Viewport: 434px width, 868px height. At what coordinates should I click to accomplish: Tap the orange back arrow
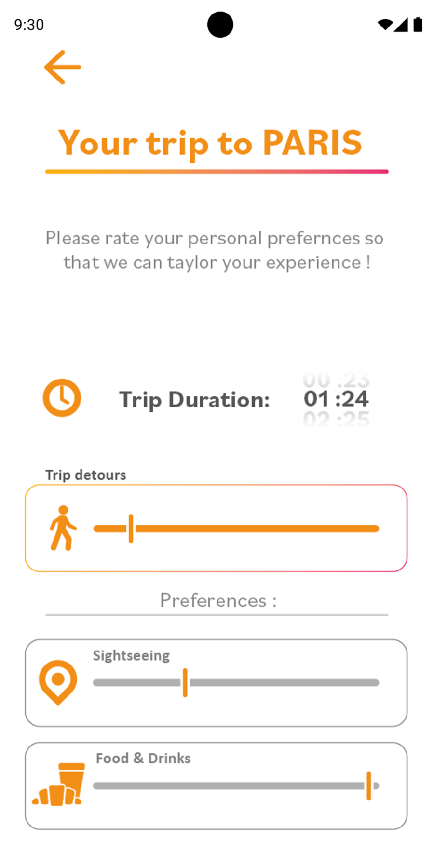pos(63,68)
